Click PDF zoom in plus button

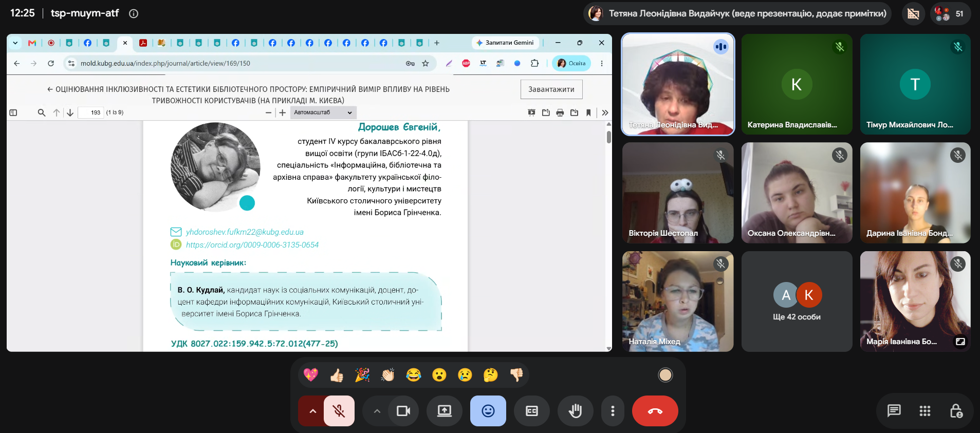pyautogui.click(x=282, y=113)
